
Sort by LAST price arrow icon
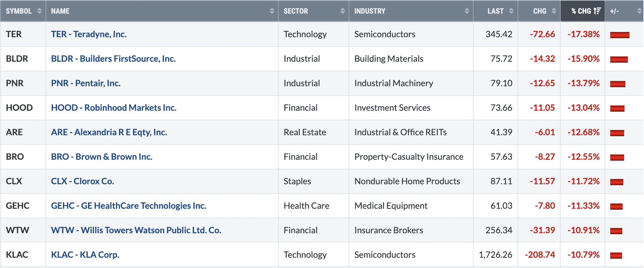click(511, 11)
